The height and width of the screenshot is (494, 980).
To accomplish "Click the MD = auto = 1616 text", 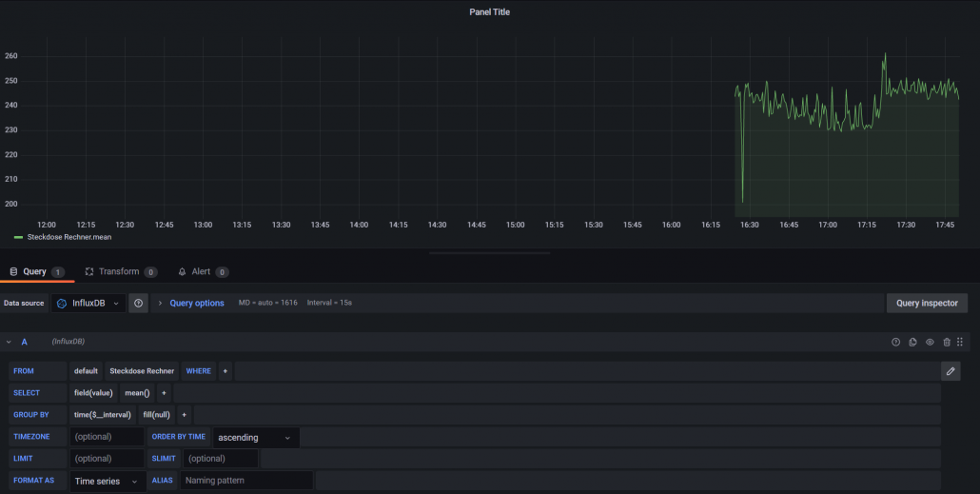I will (267, 303).
